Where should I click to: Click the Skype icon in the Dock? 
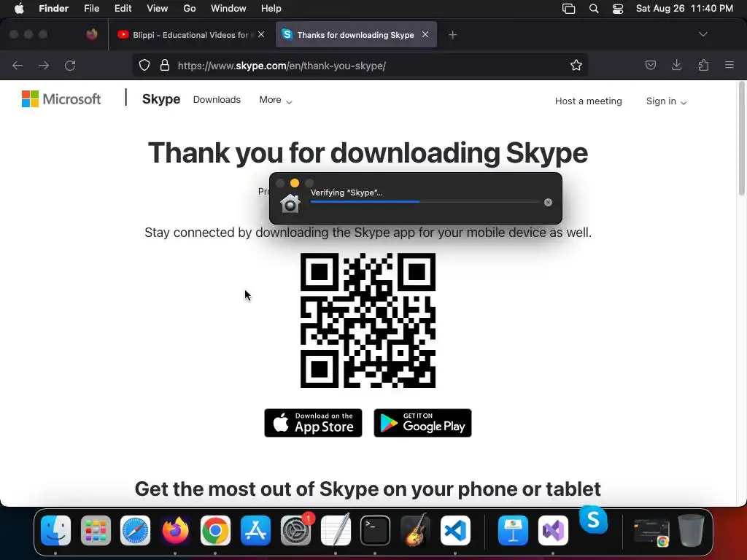tap(593, 520)
